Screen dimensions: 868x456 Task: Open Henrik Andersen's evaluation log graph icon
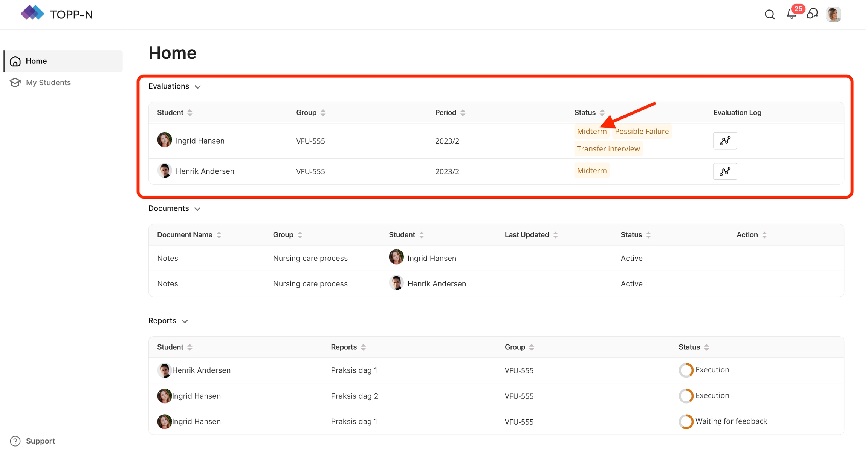[724, 171]
